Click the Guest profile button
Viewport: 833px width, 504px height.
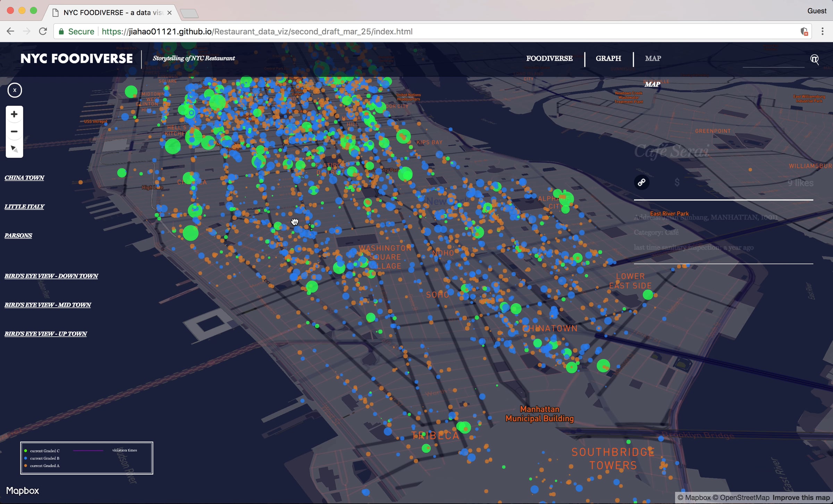(817, 11)
